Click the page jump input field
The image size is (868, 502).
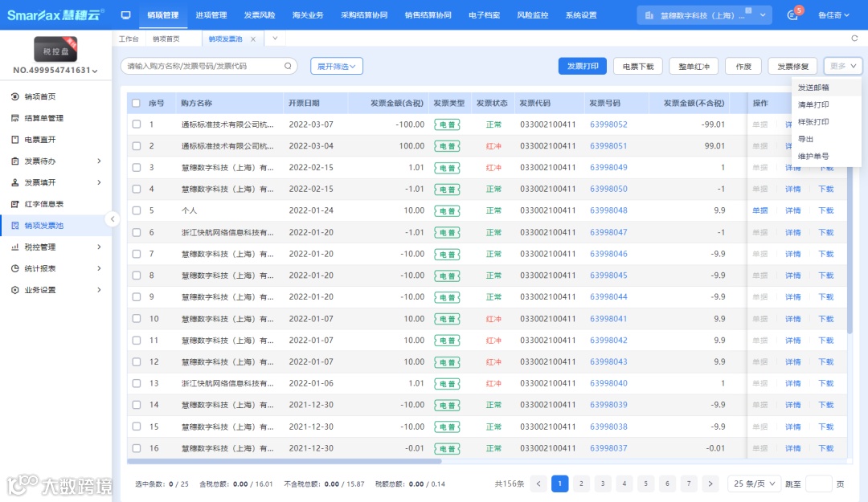(x=818, y=484)
